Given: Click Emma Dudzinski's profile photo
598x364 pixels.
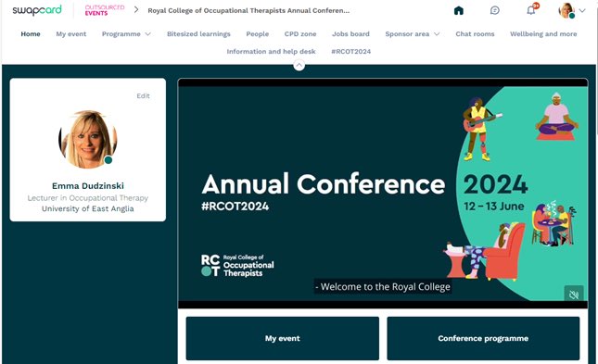Looking at the screenshot, I should point(88,140).
